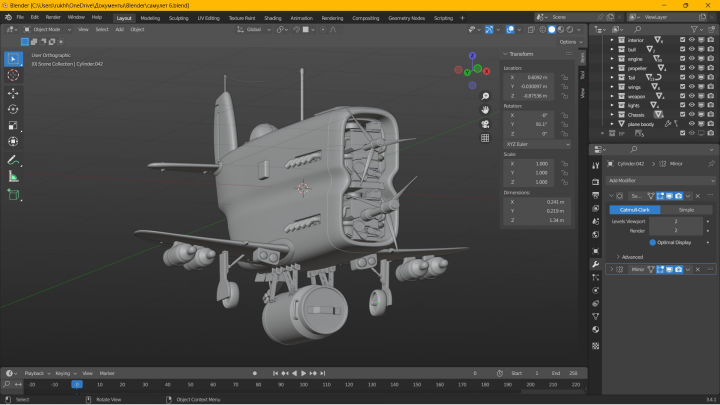
Task: Choose the Measure tool
Action: [x=13, y=177]
